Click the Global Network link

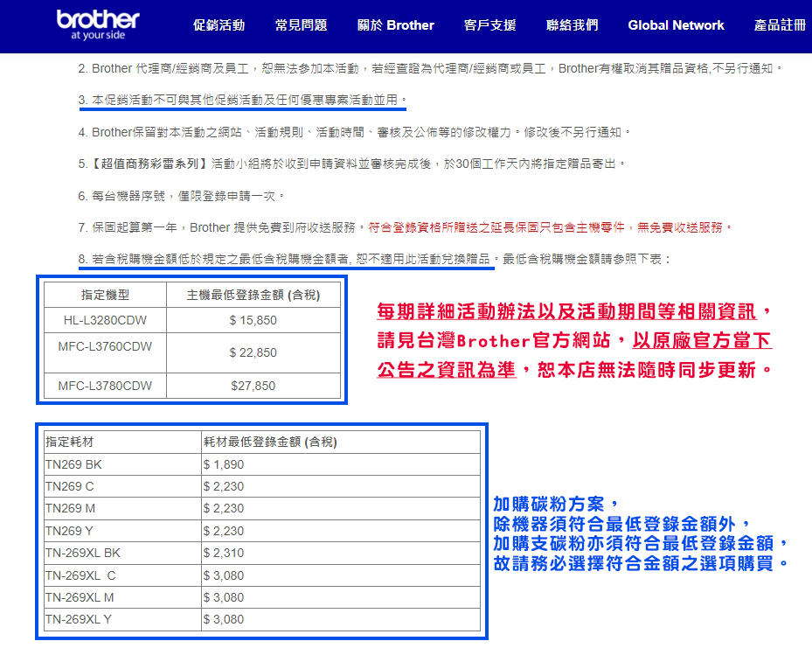click(x=676, y=25)
